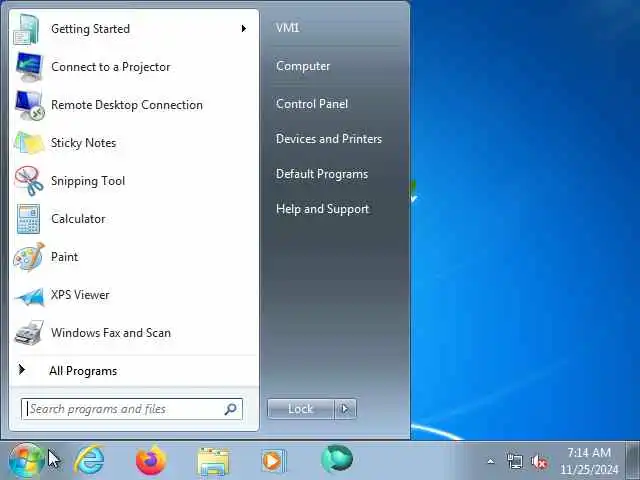Click the green round taskbar app icon
The width and height of the screenshot is (640, 480).
(337, 460)
